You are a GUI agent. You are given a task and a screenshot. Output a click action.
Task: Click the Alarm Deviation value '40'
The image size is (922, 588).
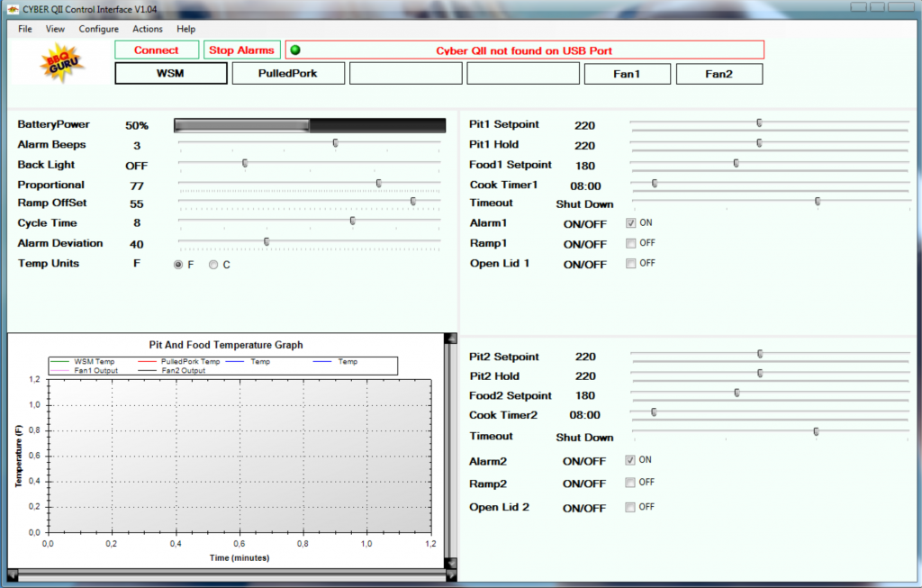pyautogui.click(x=137, y=244)
